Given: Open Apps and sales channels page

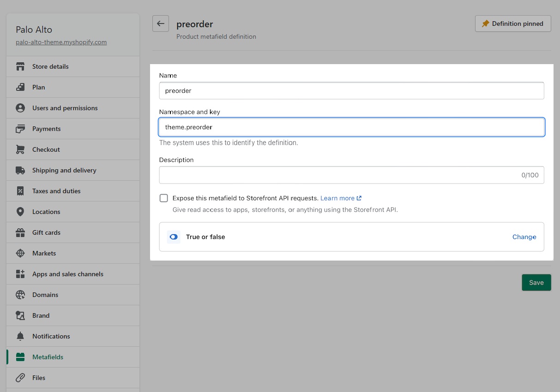Looking at the screenshot, I should (x=67, y=274).
